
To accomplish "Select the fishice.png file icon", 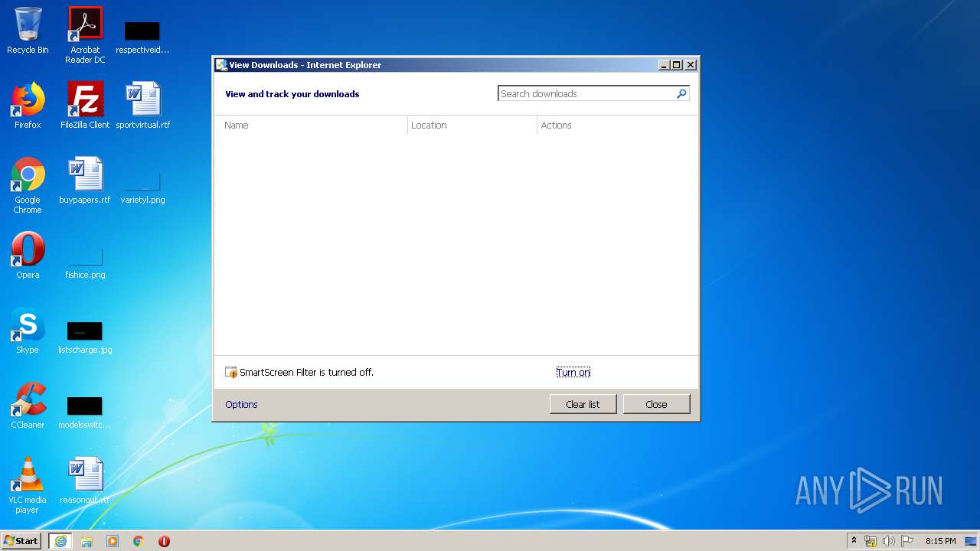I will 85,262.
